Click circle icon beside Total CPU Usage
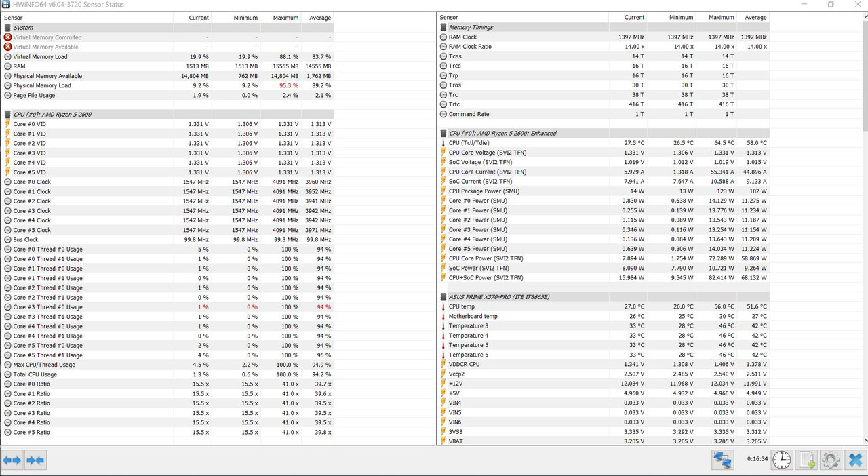The width and height of the screenshot is (868, 476). tap(7, 374)
